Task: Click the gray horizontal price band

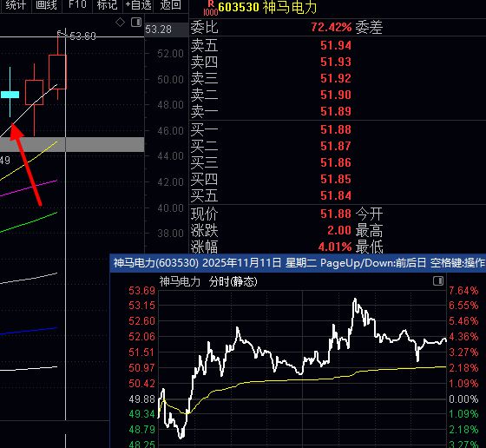Action: [72, 144]
